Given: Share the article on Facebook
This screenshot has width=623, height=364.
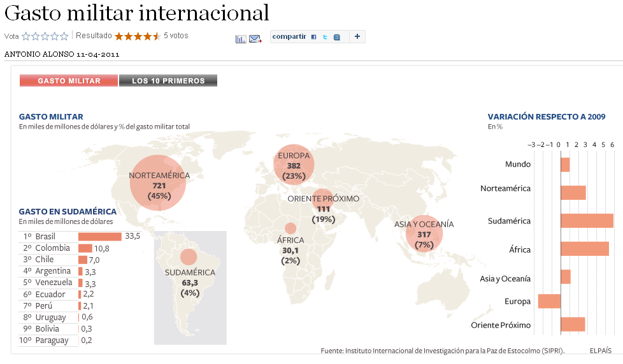Looking at the screenshot, I should coord(313,37).
